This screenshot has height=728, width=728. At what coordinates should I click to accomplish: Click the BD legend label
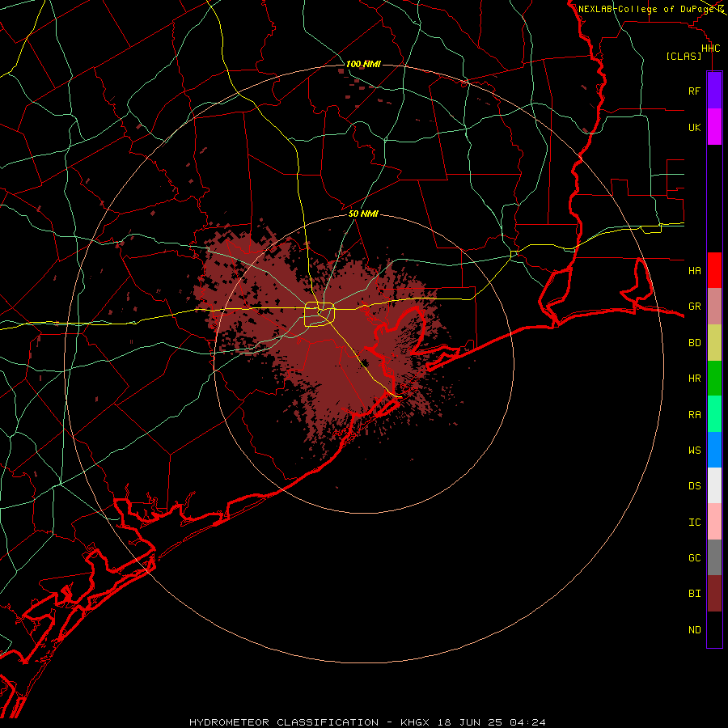694,343
